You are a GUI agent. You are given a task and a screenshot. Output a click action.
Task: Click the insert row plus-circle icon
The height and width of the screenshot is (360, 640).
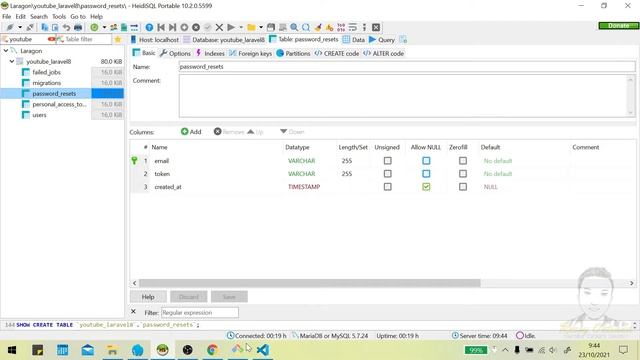pos(184,27)
